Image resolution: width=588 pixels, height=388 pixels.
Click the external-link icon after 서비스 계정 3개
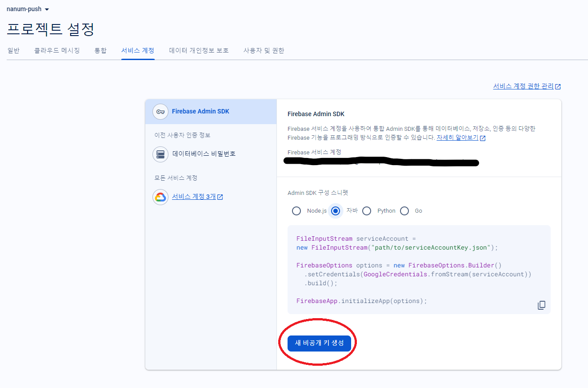point(220,197)
